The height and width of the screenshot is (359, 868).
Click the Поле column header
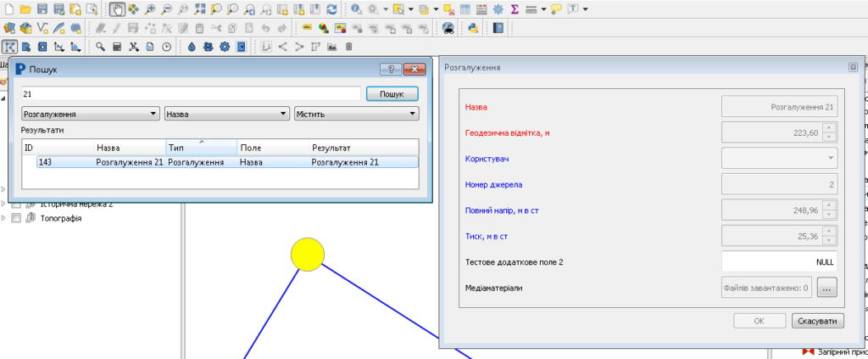(x=273, y=148)
